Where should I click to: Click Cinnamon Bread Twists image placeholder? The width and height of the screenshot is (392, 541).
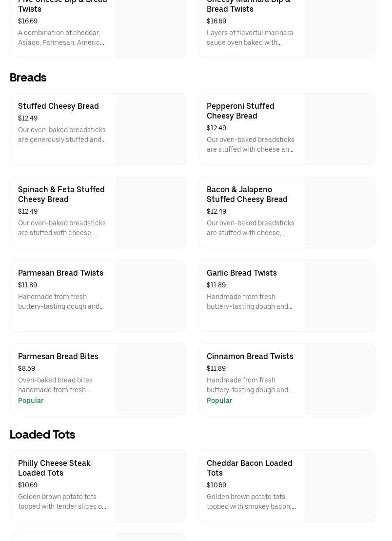[339, 379]
